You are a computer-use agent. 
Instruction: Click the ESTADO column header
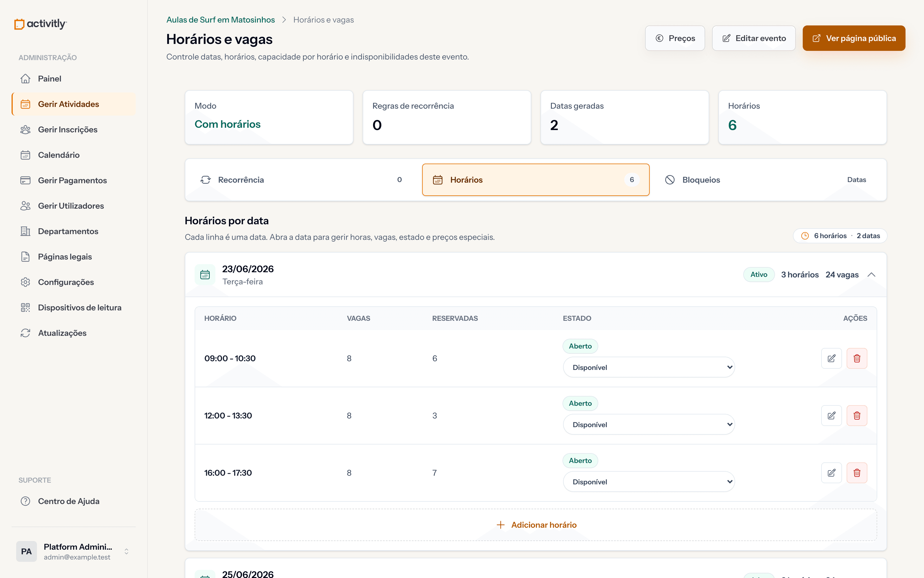(x=577, y=318)
